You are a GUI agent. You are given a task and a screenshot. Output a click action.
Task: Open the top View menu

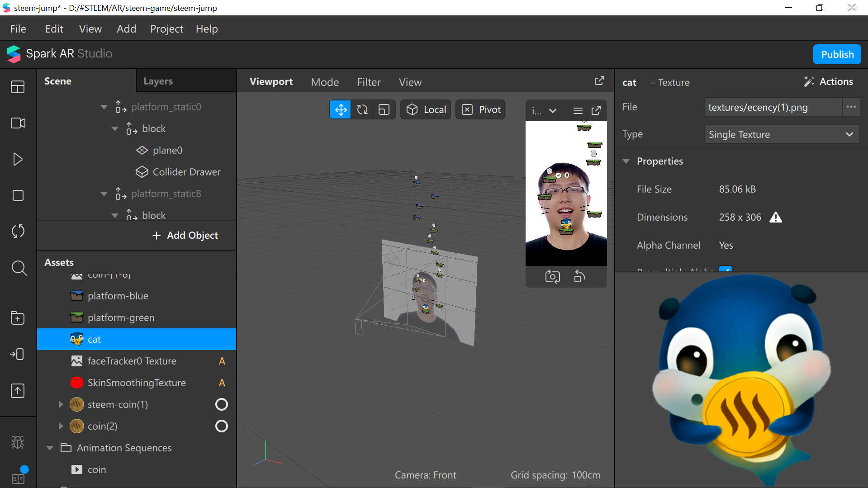pyautogui.click(x=90, y=29)
